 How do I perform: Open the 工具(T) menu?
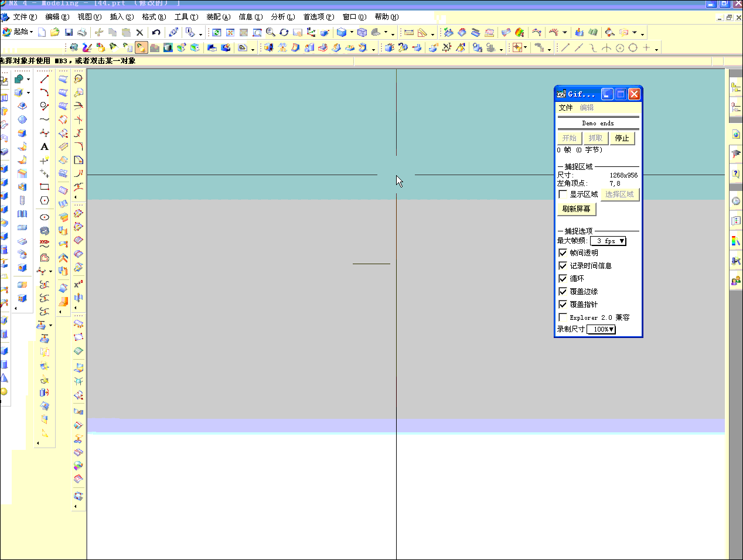point(186,17)
